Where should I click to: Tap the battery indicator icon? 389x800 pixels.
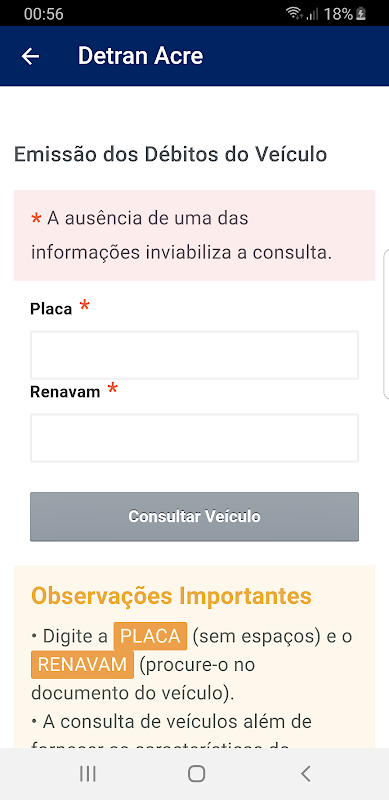point(361,14)
